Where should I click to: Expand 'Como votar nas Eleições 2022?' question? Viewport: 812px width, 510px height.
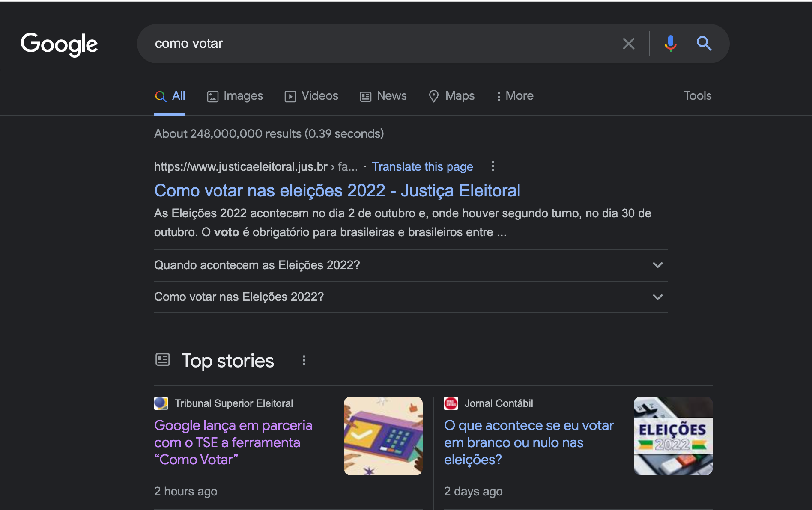tap(411, 297)
